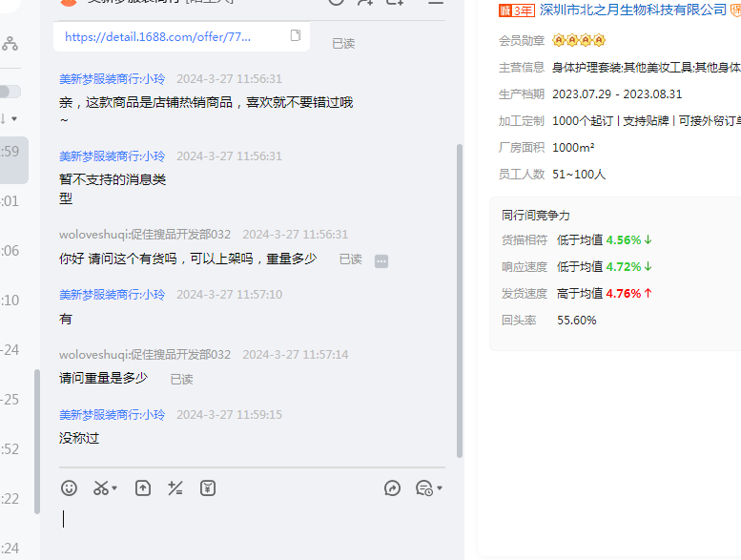
Task: Click the copy icon beside the 1688 link
Action: (x=296, y=36)
